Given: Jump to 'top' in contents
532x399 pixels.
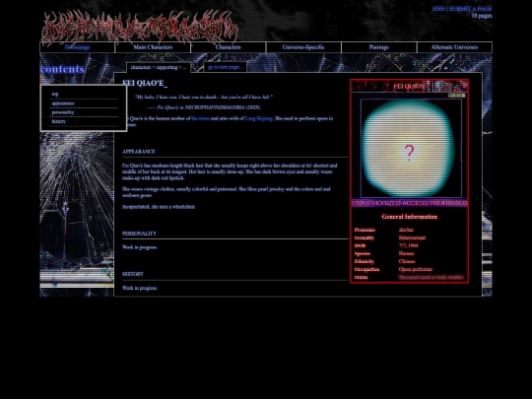Looking at the screenshot, I should 55,94.
